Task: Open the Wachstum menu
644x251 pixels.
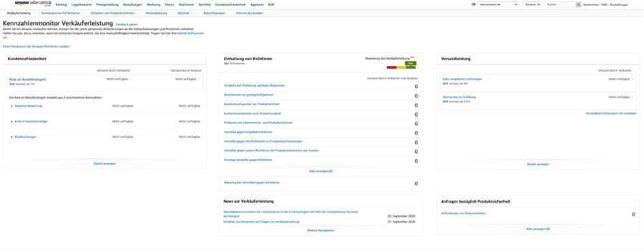Action: pyautogui.click(x=187, y=5)
